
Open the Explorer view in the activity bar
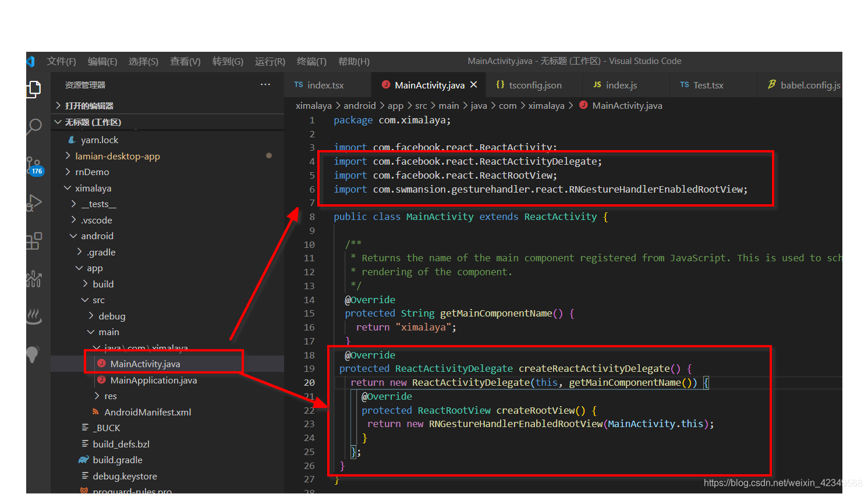point(34,88)
